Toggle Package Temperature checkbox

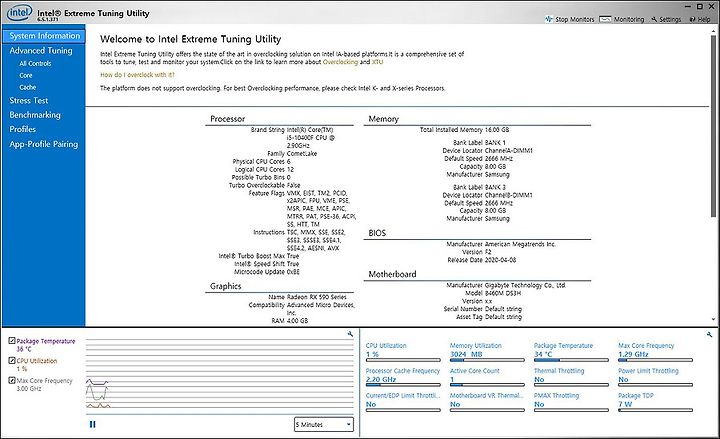click(x=12, y=341)
